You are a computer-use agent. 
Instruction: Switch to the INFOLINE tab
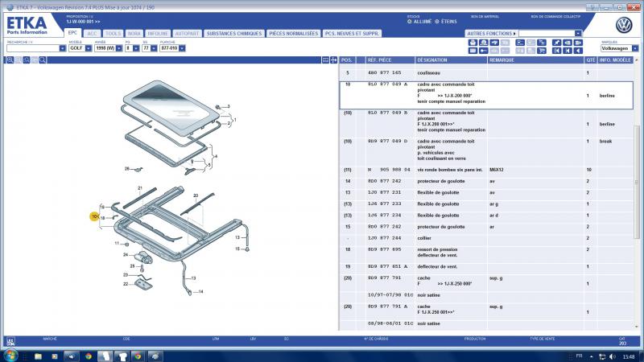coord(158,33)
